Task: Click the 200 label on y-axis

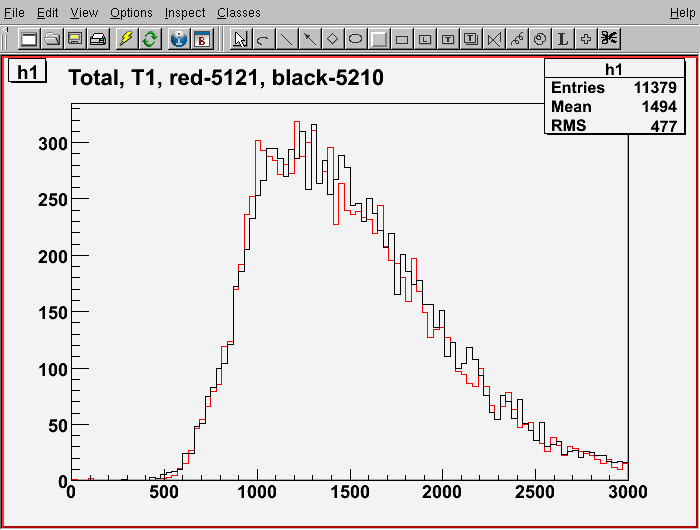Action: tap(53, 257)
